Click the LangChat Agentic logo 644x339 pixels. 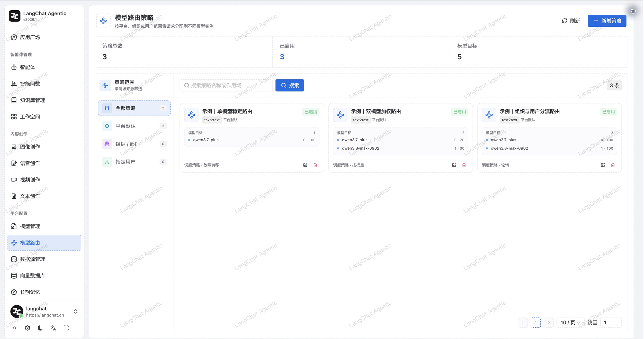(x=15, y=16)
